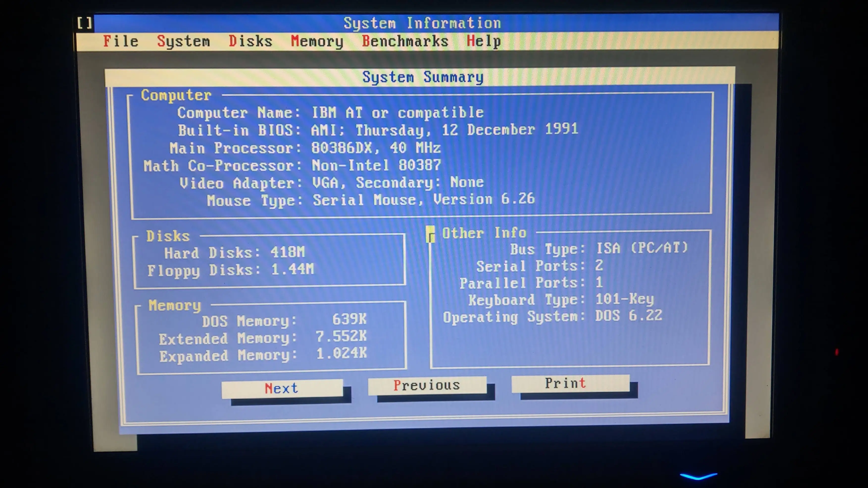The image size is (868, 488).
Task: Click the 'Computer' group heading
Action: click(x=176, y=95)
